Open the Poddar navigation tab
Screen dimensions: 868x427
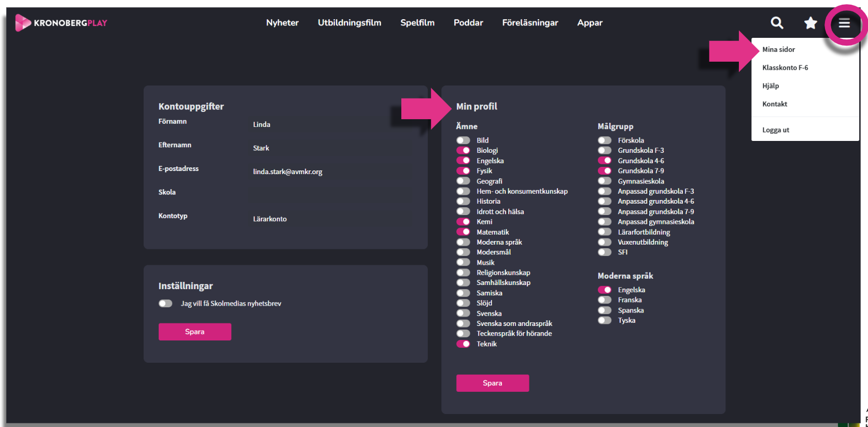coord(468,23)
